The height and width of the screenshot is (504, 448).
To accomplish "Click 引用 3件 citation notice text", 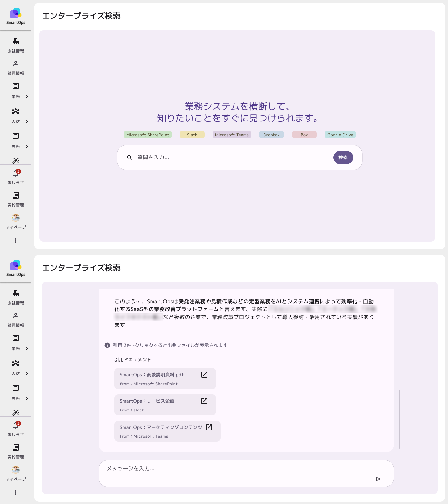I will (x=172, y=345).
